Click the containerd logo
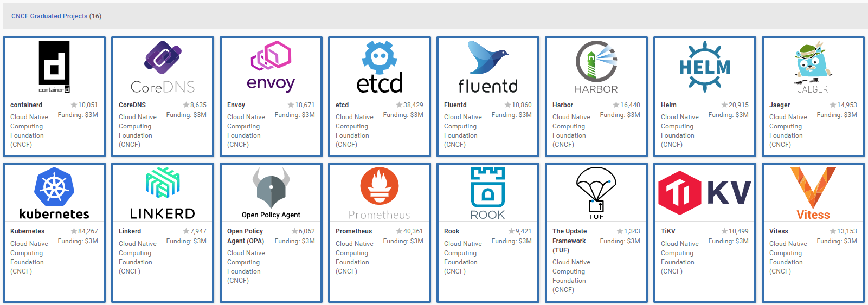Image resolution: width=868 pixels, height=305 pixels. click(x=54, y=67)
